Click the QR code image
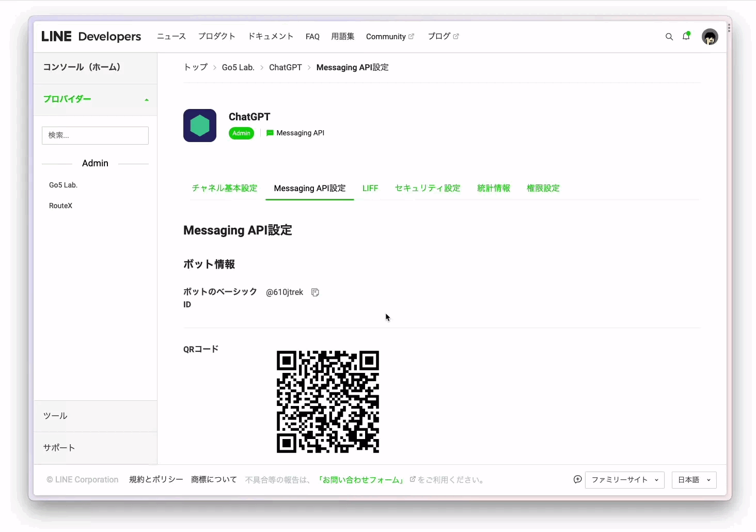Screen dimensions: 756x532 coord(328,402)
